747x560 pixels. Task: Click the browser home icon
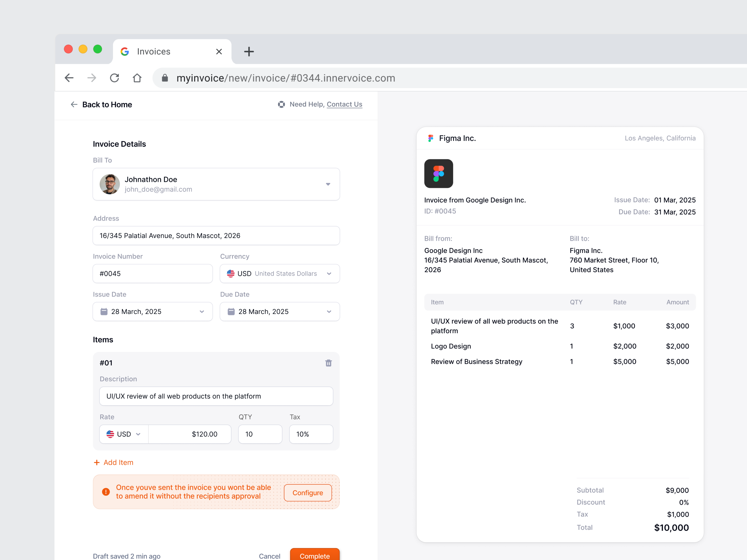tap(137, 78)
